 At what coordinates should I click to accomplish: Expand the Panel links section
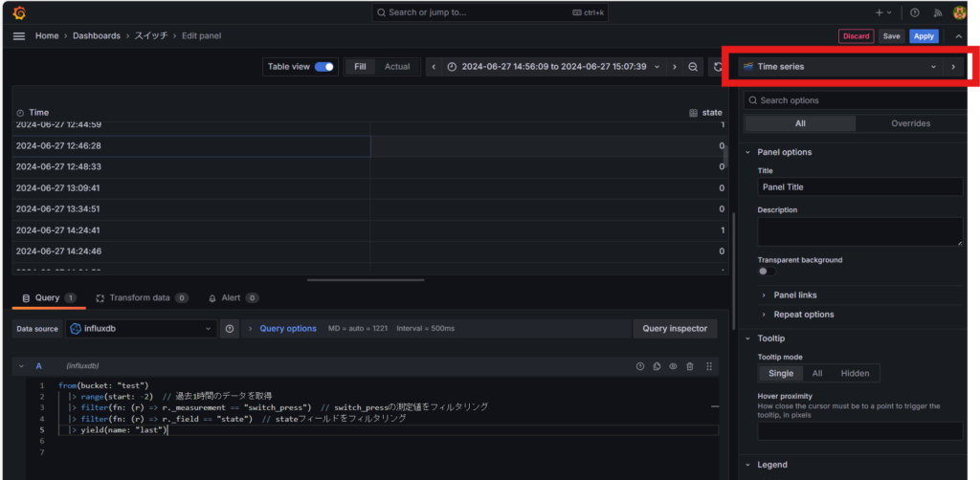click(794, 295)
